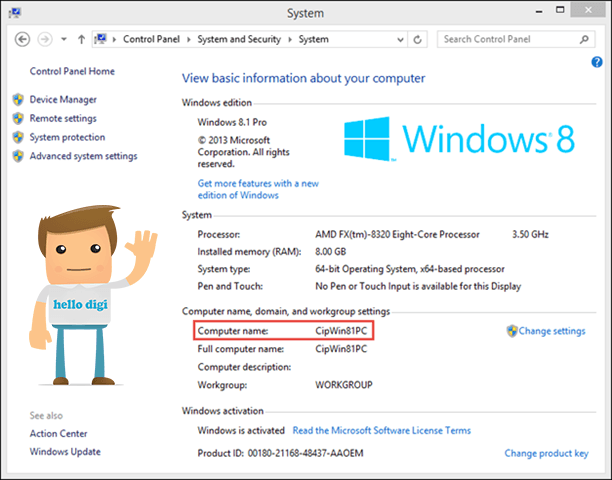Open address bar history dropdown
The height and width of the screenshot is (480, 612).
click(x=400, y=39)
